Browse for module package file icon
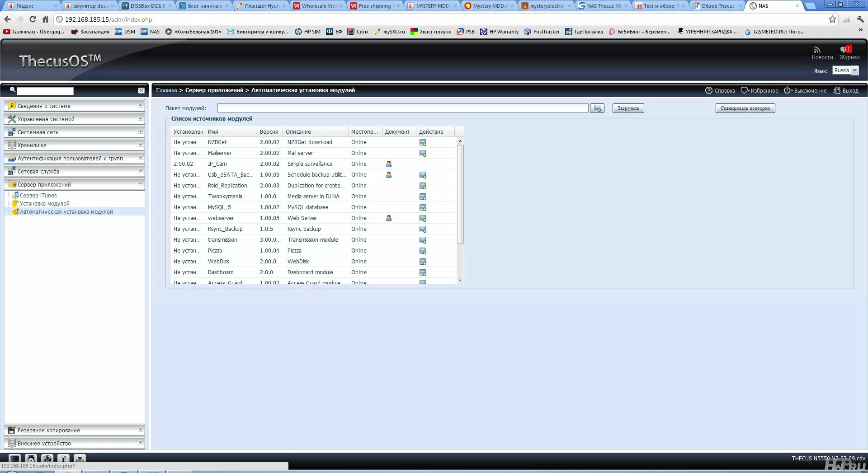 coord(597,108)
